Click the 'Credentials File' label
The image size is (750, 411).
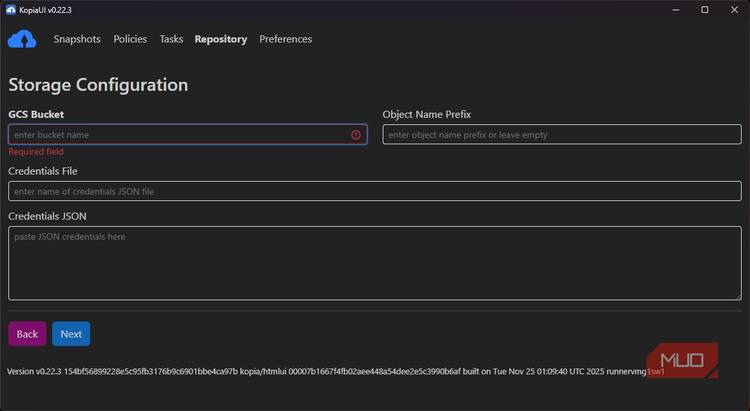pyautogui.click(x=43, y=171)
